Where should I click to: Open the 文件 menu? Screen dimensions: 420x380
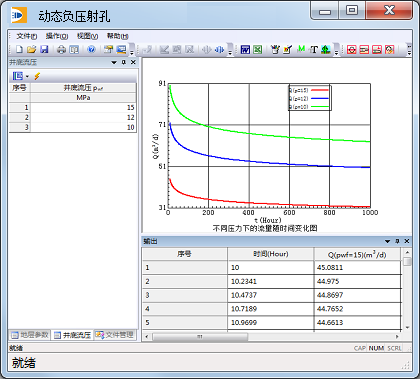point(27,36)
